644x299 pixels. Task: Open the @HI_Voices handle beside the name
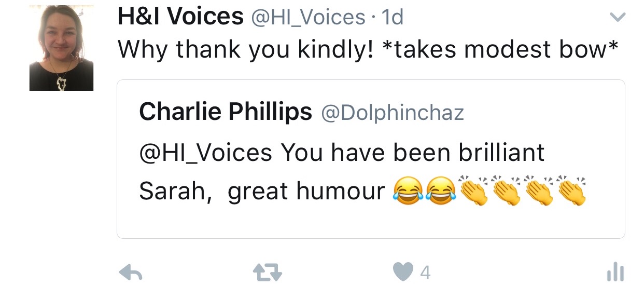309,18
